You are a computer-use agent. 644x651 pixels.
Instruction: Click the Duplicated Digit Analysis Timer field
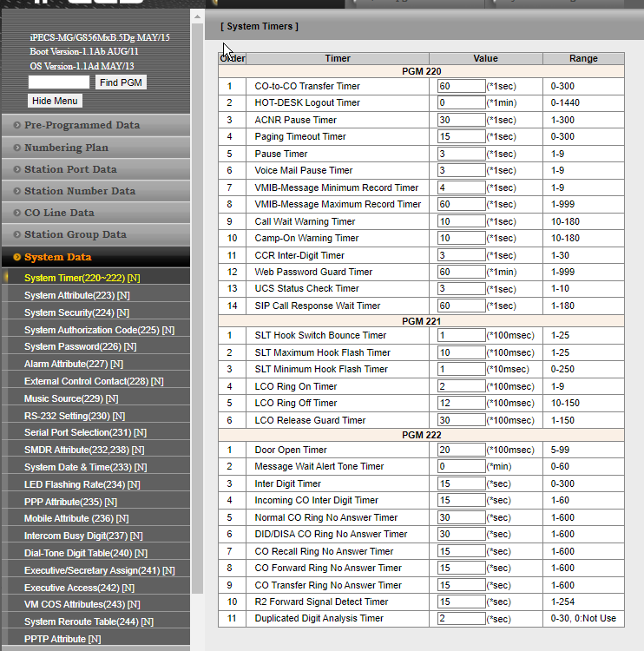pyautogui.click(x=461, y=619)
